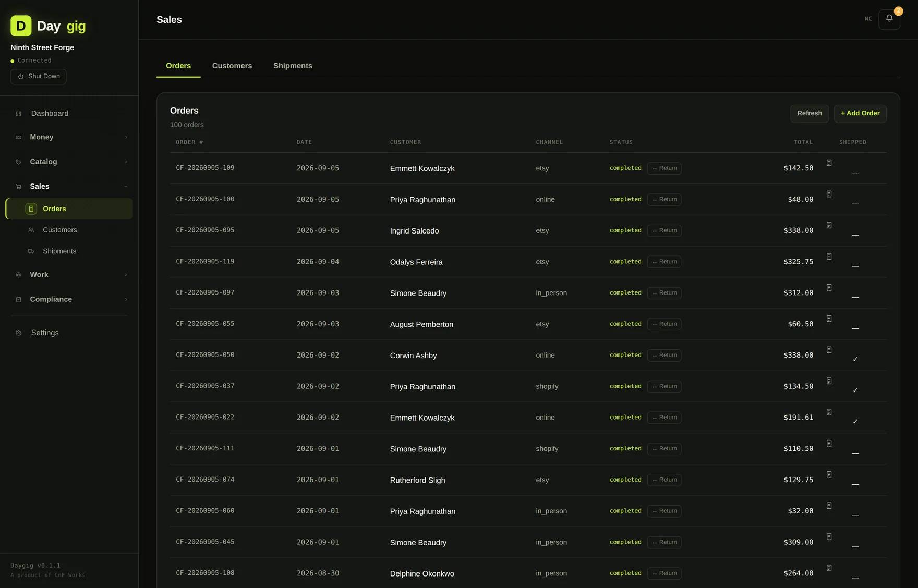
Task: Click the TOTAL column header
Action: coord(803,142)
